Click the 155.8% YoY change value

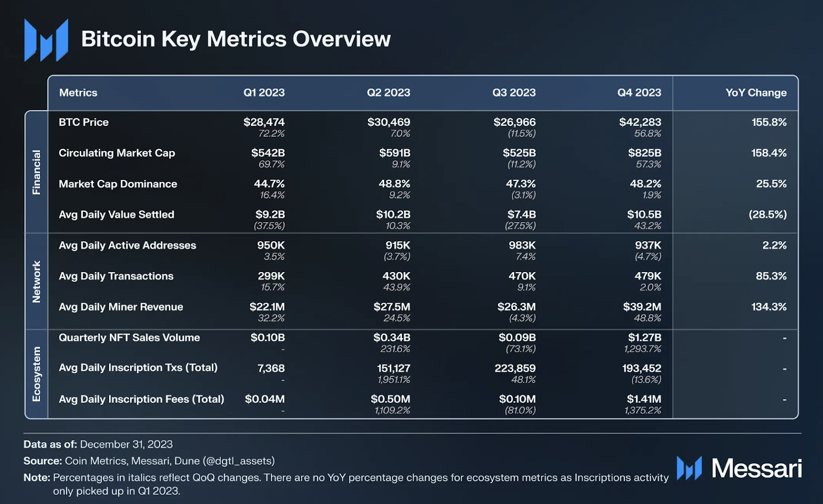tap(769, 122)
